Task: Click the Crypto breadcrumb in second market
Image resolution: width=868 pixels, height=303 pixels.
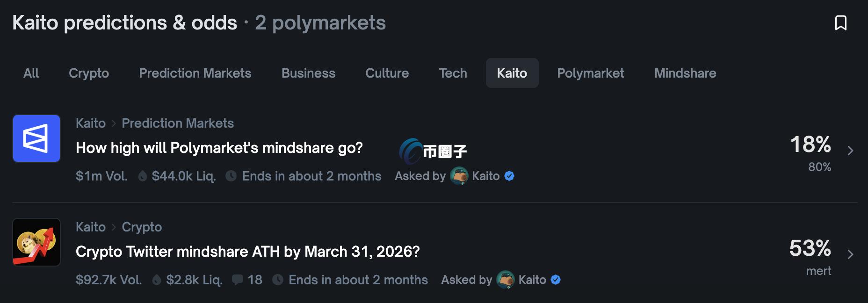Action: pos(142,227)
